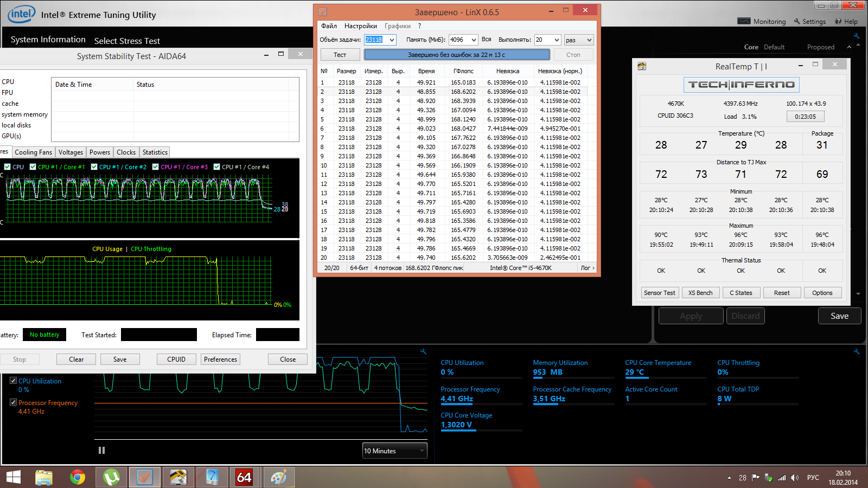Toggle the CPU graph checkbox in AIDA64
The image size is (868, 488).
(8, 167)
